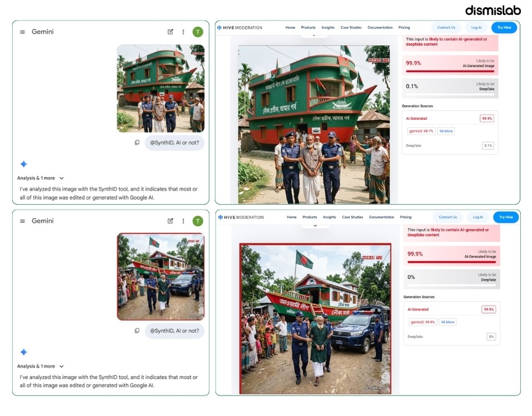This screenshot has width=532, height=416.
Task: Open Home in top Hive navigation
Action: [x=290, y=28]
